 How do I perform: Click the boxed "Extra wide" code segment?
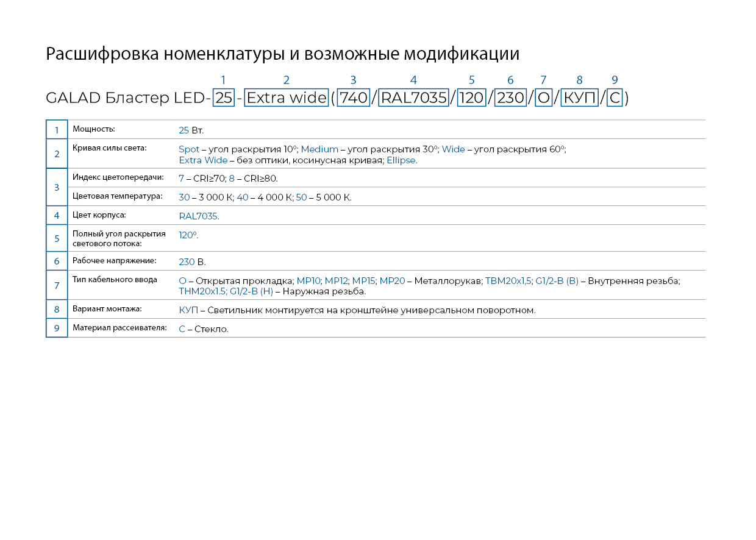click(287, 98)
